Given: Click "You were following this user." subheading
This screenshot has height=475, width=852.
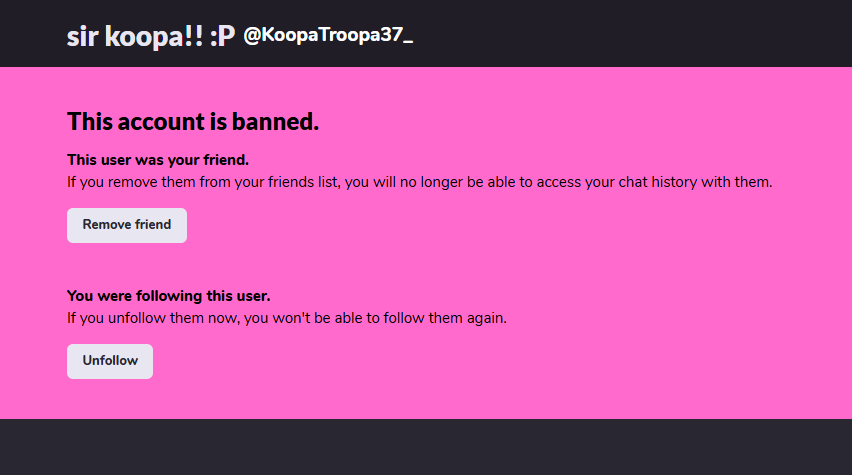Looking at the screenshot, I should coord(168,296).
